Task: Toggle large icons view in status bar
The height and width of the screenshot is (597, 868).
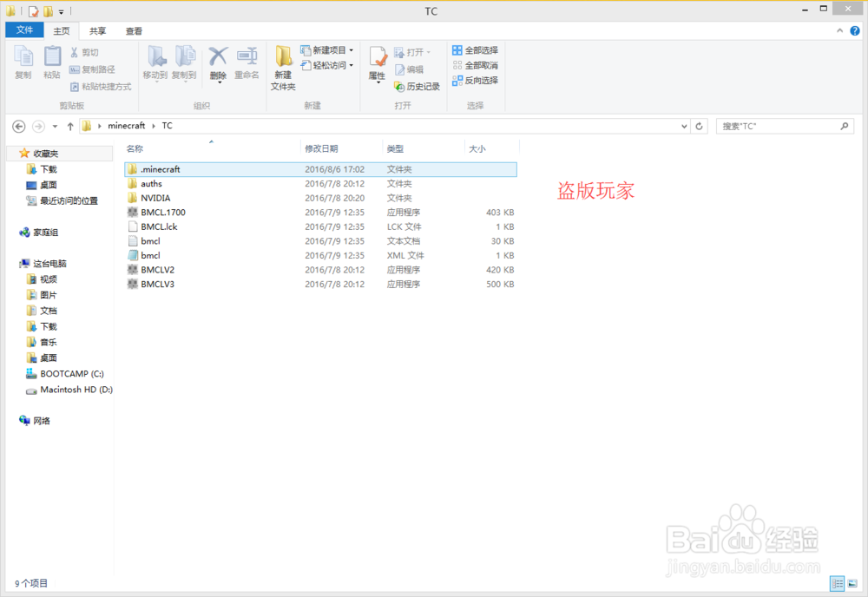Action: point(854,583)
